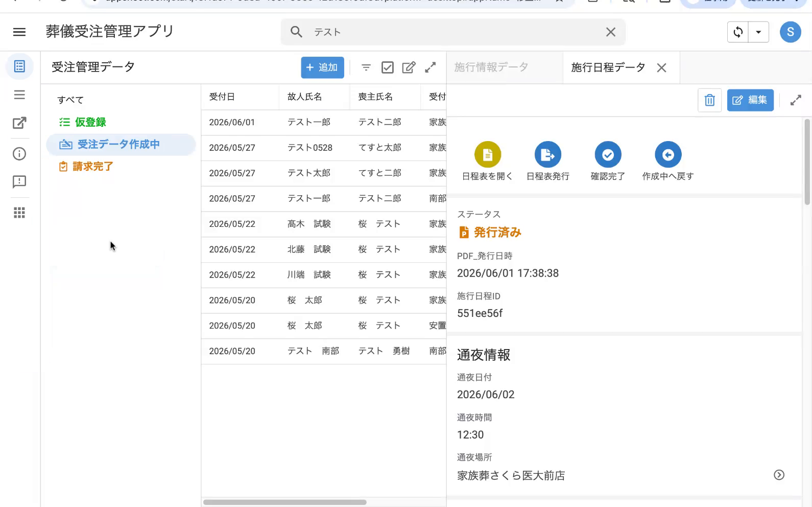
Task: Open the apps grid sidebar icon
Action: pyautogui.click(x=19, y=213)
